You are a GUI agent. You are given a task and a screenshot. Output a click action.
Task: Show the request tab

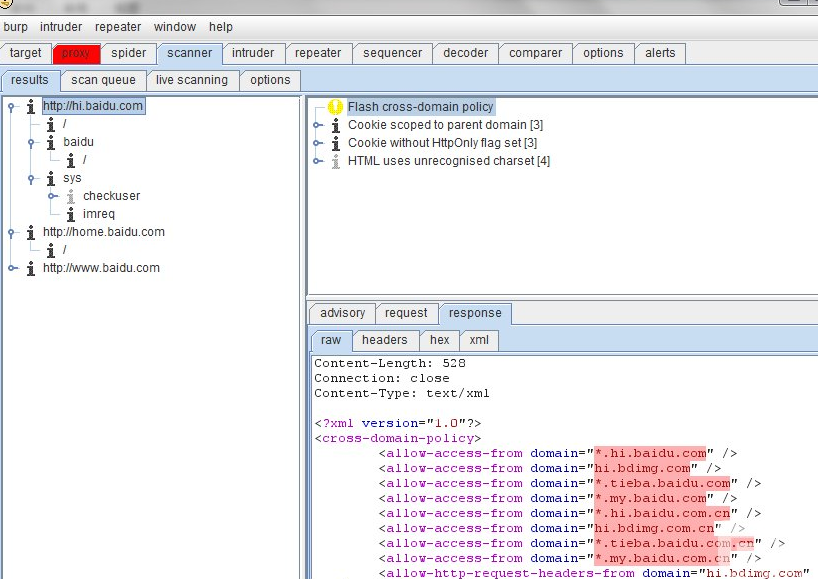point(406,313)
